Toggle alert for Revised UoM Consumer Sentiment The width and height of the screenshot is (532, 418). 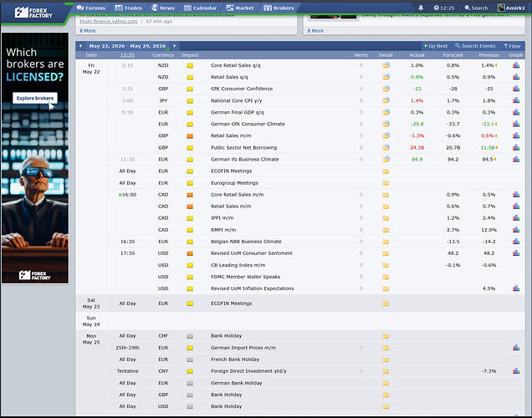(x=361, y=253)
